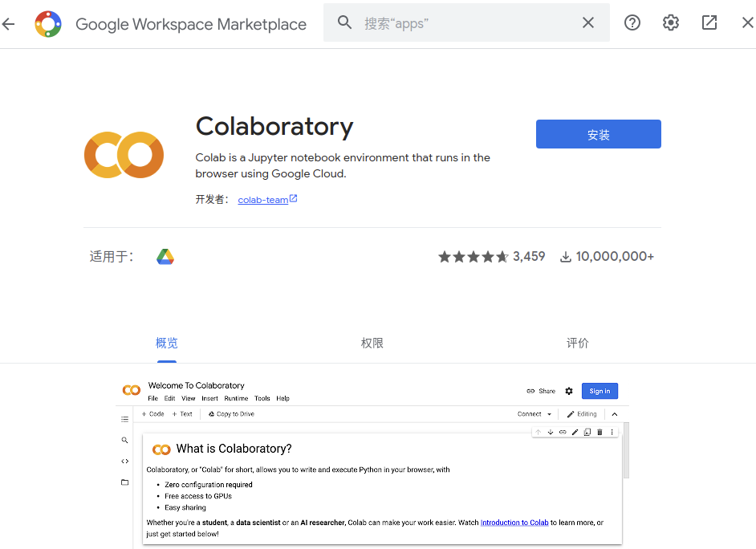Open code snippets icon in preview sidebar
This screenshot has height=549, width=756.
(x=125, y=462)
